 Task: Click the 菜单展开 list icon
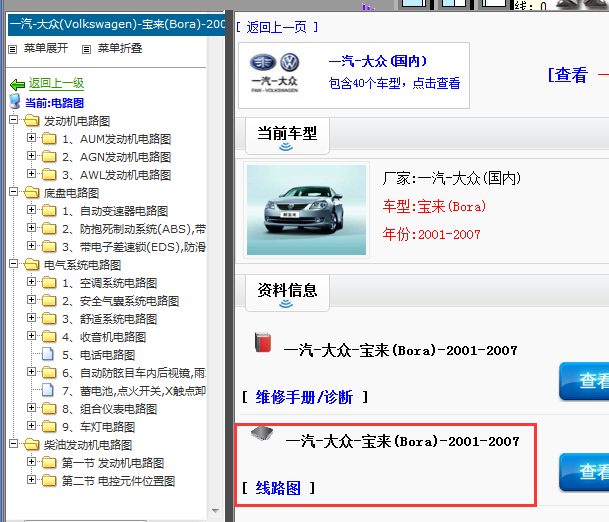click(13, 49)
